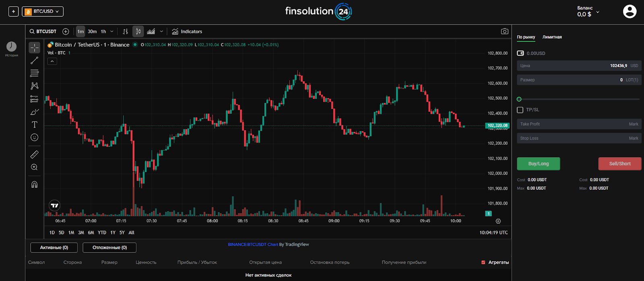Click the TradingView logo on chart
Screen dimensions: 644x281
pos(55,205)
